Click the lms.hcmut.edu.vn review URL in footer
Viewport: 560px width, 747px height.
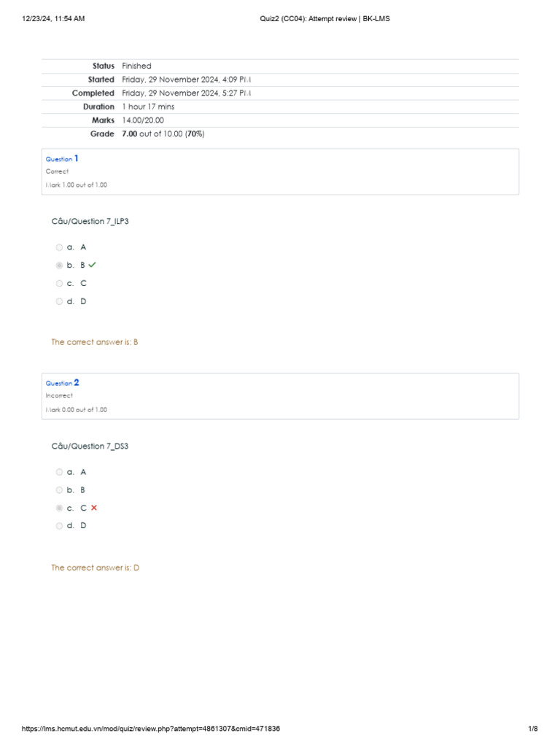click(x=151, y=729)
